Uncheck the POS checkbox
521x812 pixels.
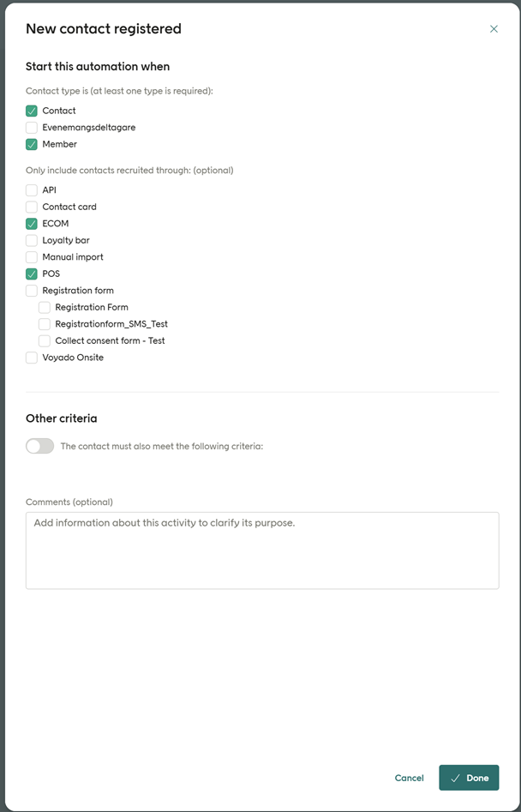click(x=32, y=274)
